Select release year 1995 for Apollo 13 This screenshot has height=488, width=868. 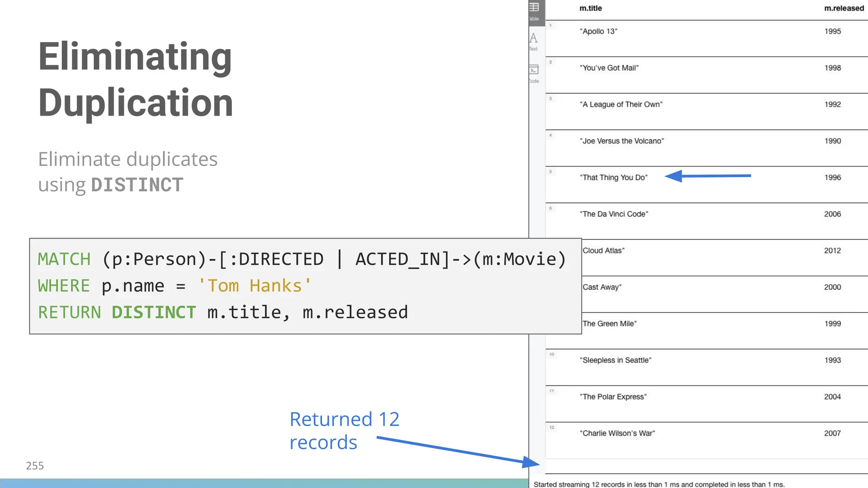click(x=832, y=31)
